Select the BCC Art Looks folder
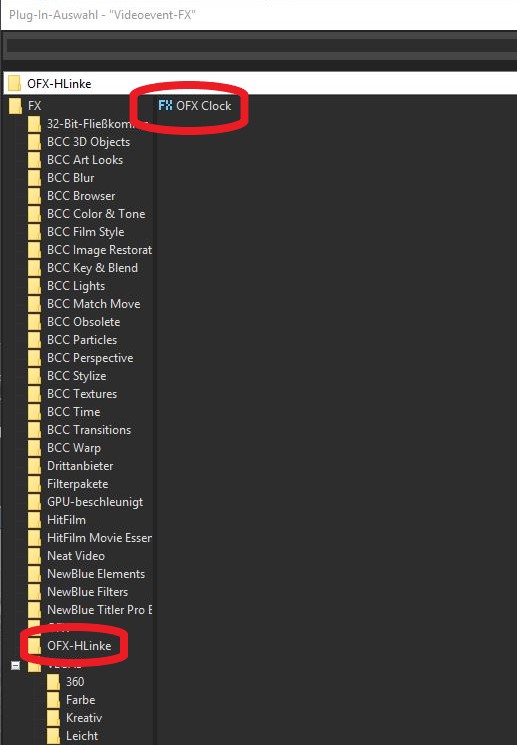The width and height of the screenshot is (517, 745). 85,160
